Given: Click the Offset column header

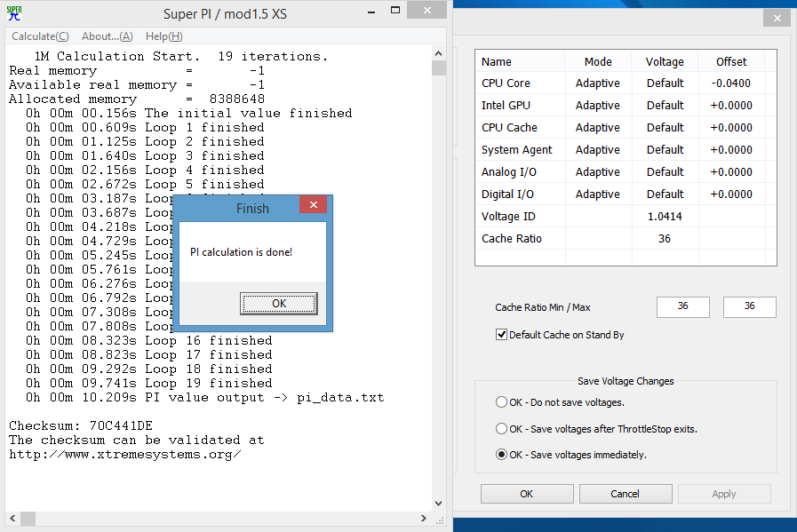Looking at the screenshot, I should 731,61.
